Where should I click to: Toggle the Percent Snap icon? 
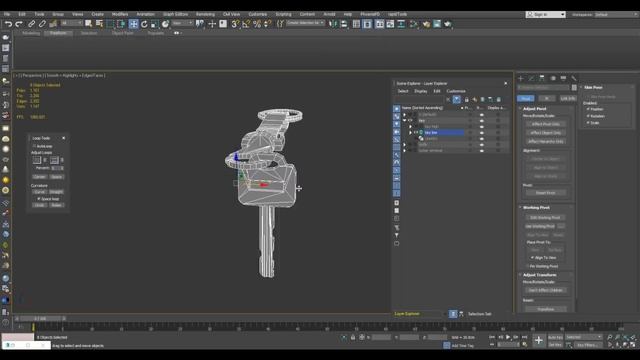point(257,24)
